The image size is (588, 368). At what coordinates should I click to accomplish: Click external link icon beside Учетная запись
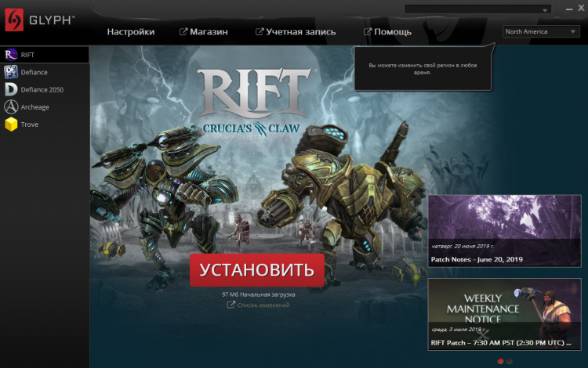tap(260, 32)
